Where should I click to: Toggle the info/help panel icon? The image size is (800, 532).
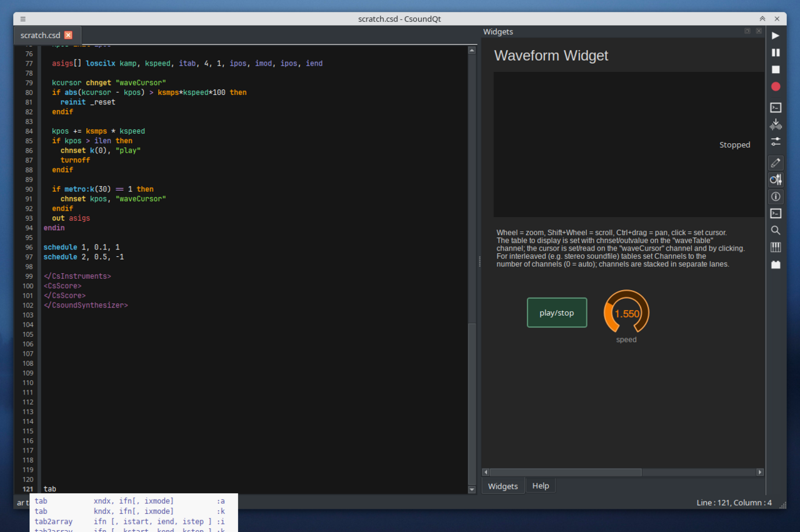776,196
